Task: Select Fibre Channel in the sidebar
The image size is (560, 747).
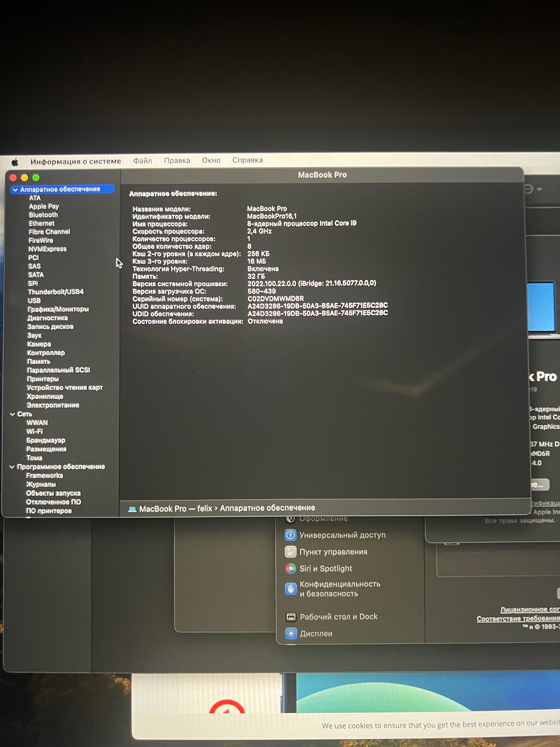Action: [x=49, y=232]
